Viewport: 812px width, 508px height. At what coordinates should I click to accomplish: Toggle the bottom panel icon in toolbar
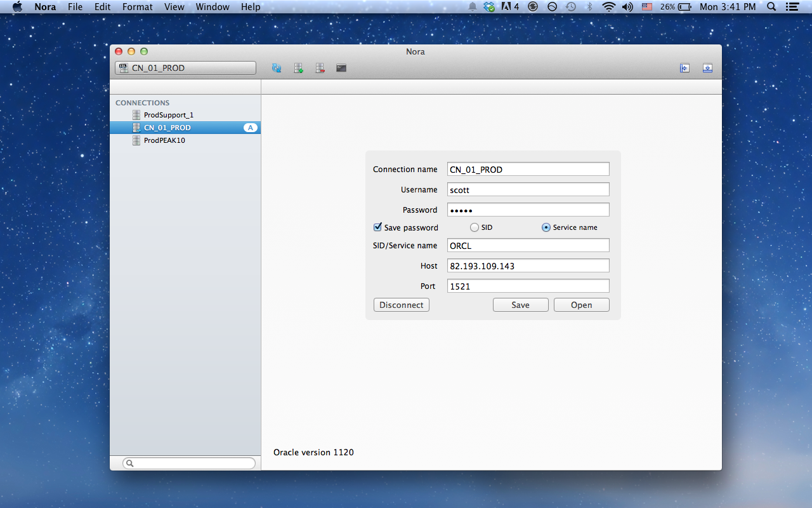click(707, 68)
